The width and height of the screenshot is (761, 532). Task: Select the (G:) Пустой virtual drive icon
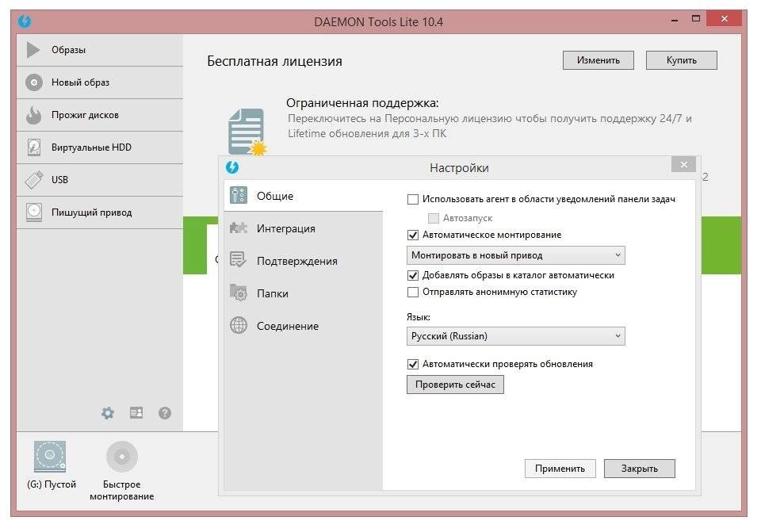[50, 456]
